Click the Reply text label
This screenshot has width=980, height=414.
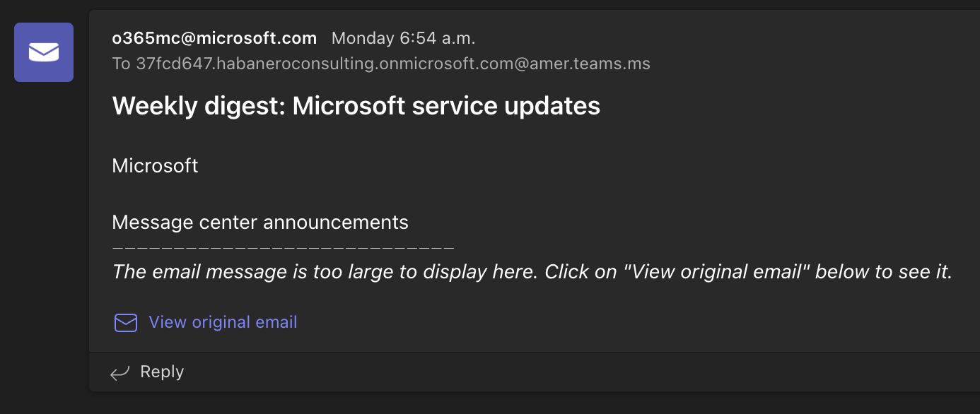[x=162, y=372]
